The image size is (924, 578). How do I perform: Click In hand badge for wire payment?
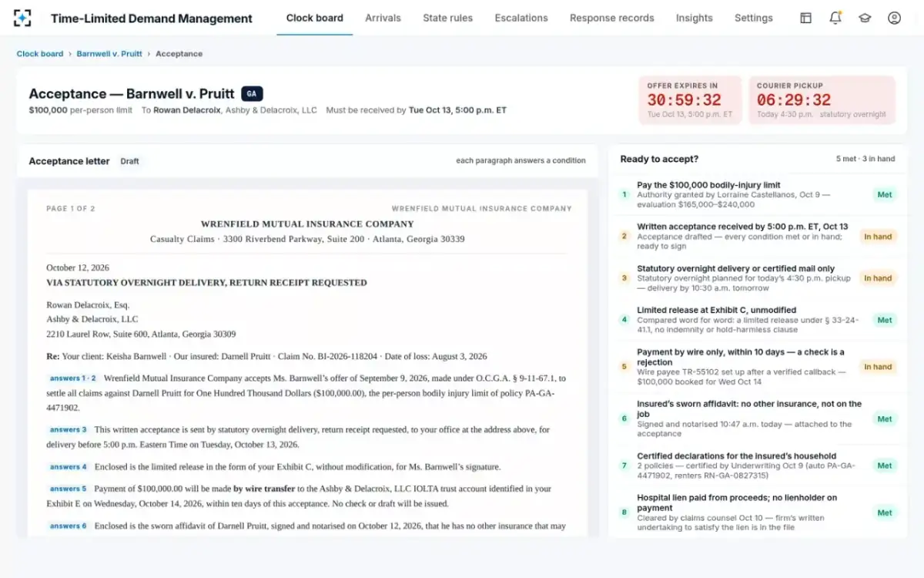(x=878, y=367)
